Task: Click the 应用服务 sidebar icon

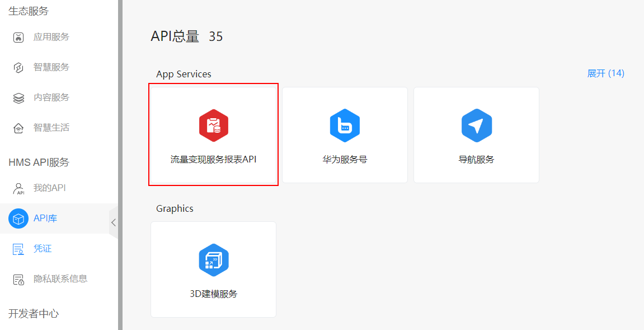Action: 18,38
